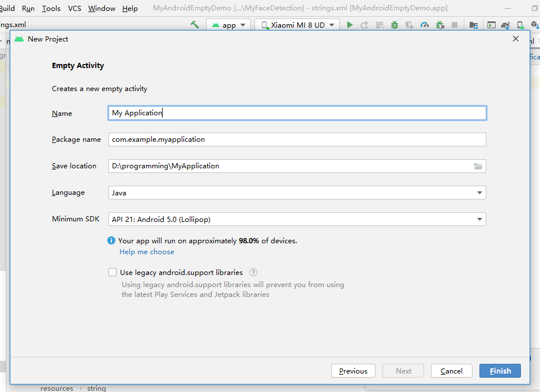
Task: Open the VCS menu
Action: tap(74, 8)
